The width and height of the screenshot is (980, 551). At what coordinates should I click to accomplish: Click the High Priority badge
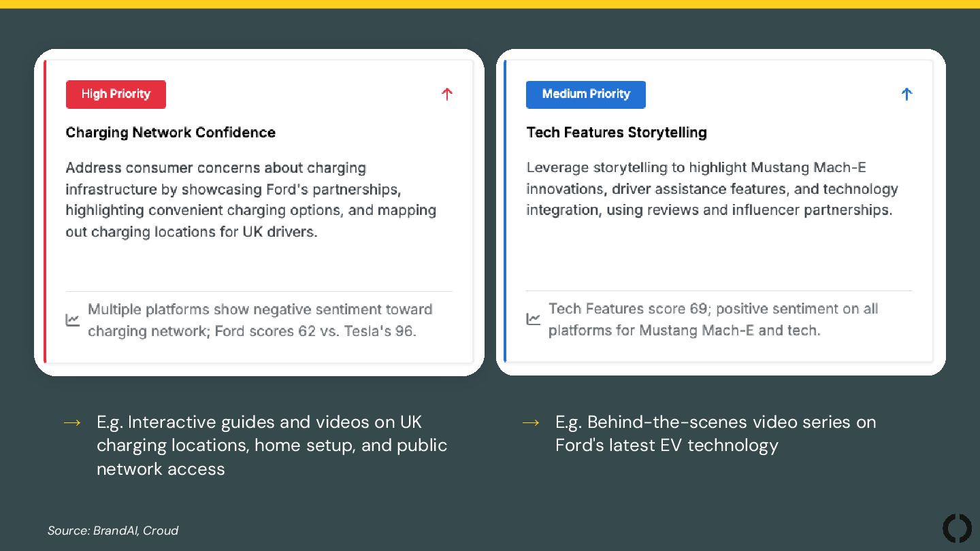(116, 95)
